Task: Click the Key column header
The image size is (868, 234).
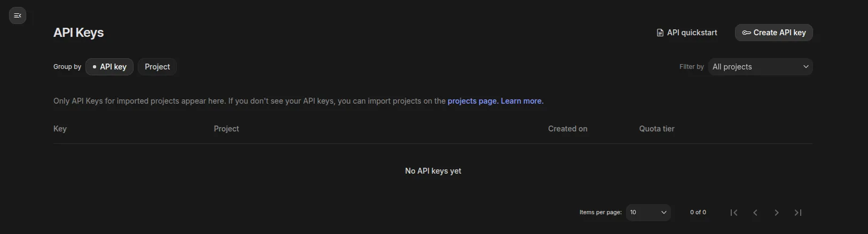Action: (x=60, y=129)
